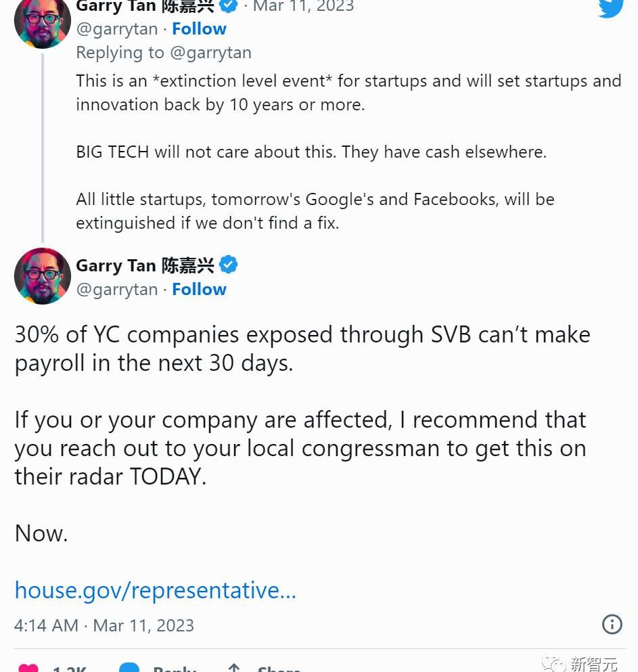The height and width of the screenshot is (672, 638).
Task: Click the share arrow icon
Action: pyautogui.click(x=234, y=667)
